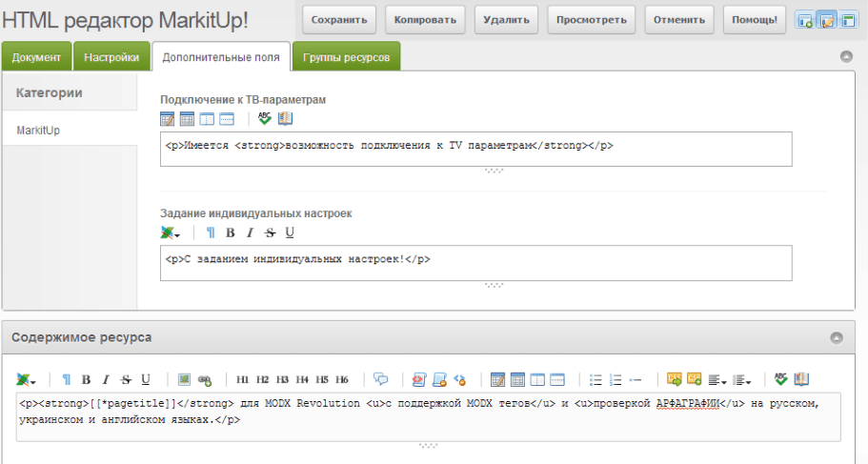Insert a picture via content toolbar image icon

point(184,378)
